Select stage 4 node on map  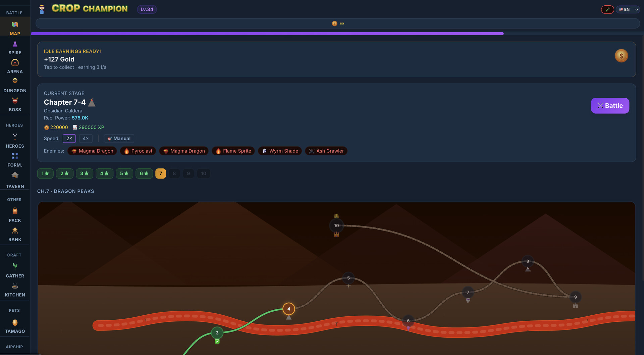click(x=288, y=309)
